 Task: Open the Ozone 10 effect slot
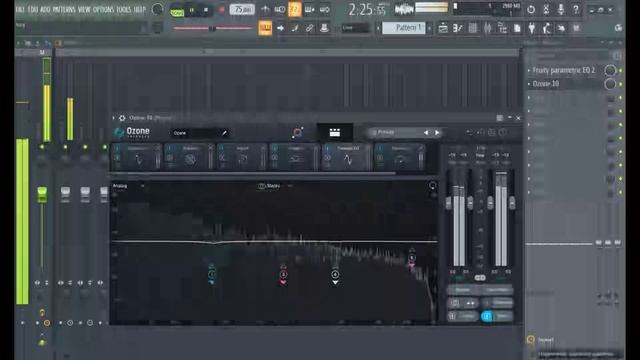pos(546,84)
